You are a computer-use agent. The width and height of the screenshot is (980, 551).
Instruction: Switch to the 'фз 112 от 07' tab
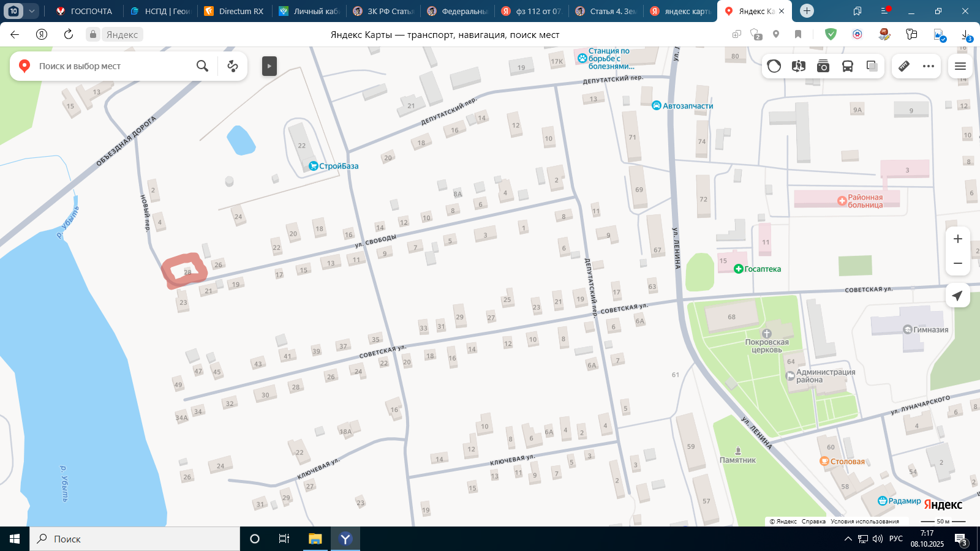pyautogui.click(x=532, y=11)
